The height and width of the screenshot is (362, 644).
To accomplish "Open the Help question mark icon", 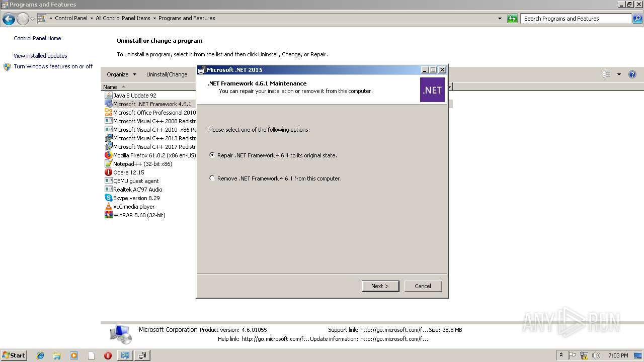I will pyautogui.click(x=632, y=74).
